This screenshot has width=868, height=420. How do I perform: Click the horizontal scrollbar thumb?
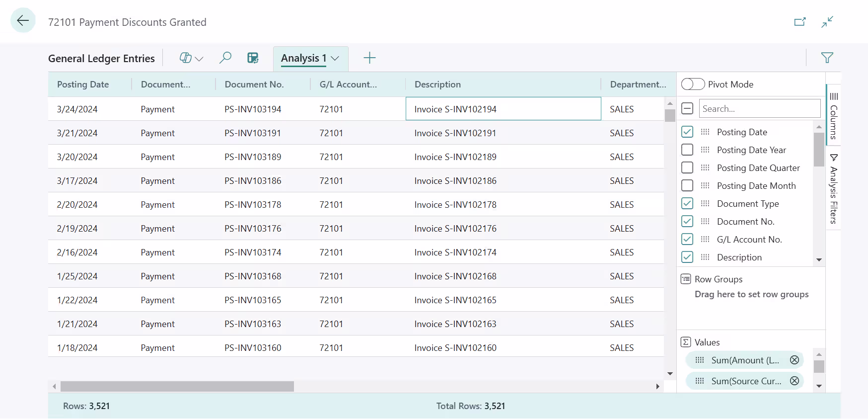click(x=177, y=386)
